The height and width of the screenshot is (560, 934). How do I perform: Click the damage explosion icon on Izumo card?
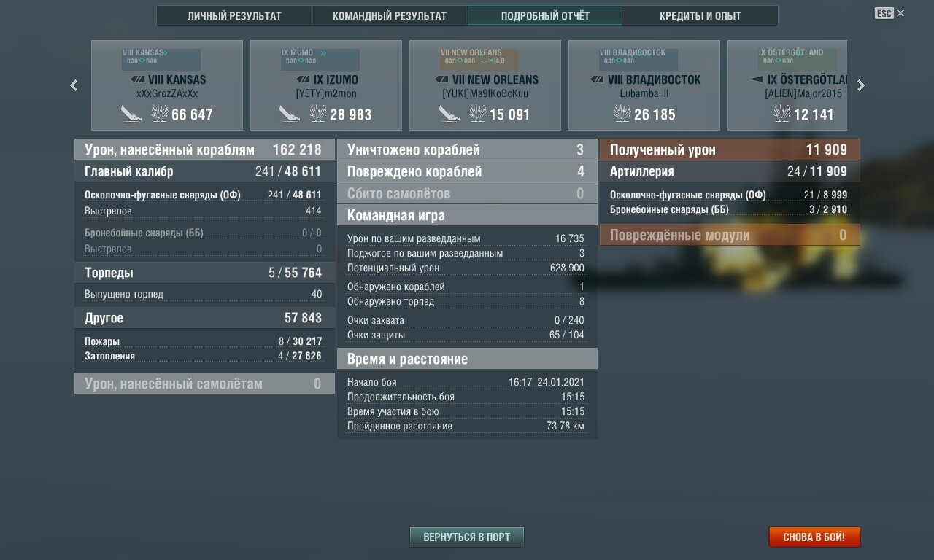click(317, 113)
